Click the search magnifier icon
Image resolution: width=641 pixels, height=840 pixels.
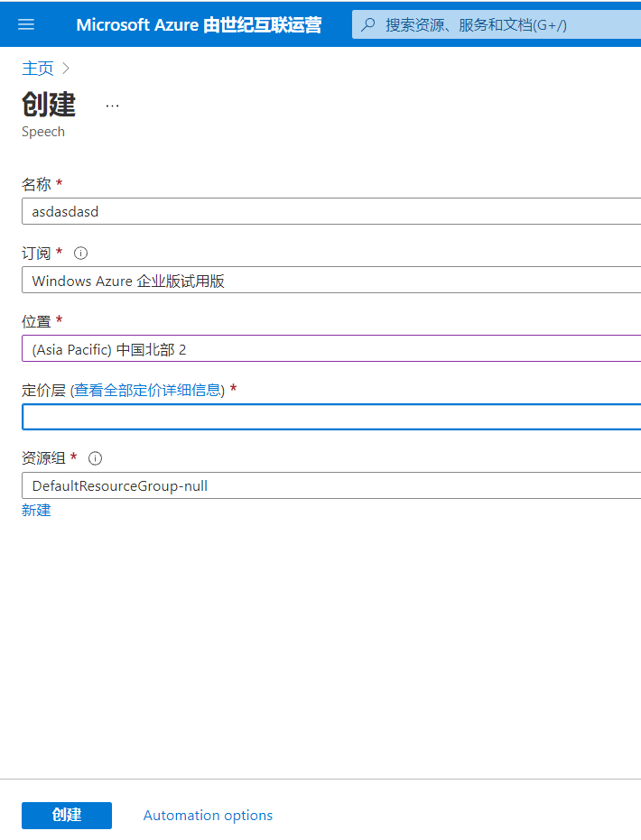coord(368,24)
